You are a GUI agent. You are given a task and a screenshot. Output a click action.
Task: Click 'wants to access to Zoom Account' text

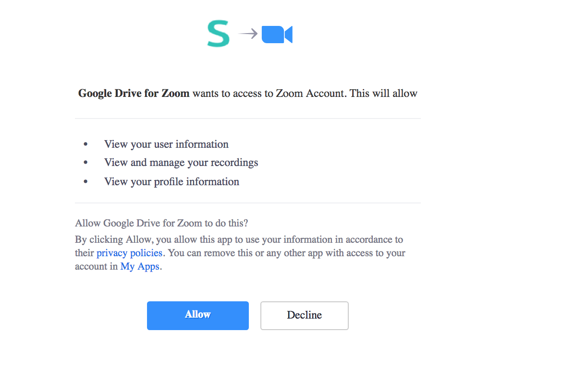tap(269, 93)
